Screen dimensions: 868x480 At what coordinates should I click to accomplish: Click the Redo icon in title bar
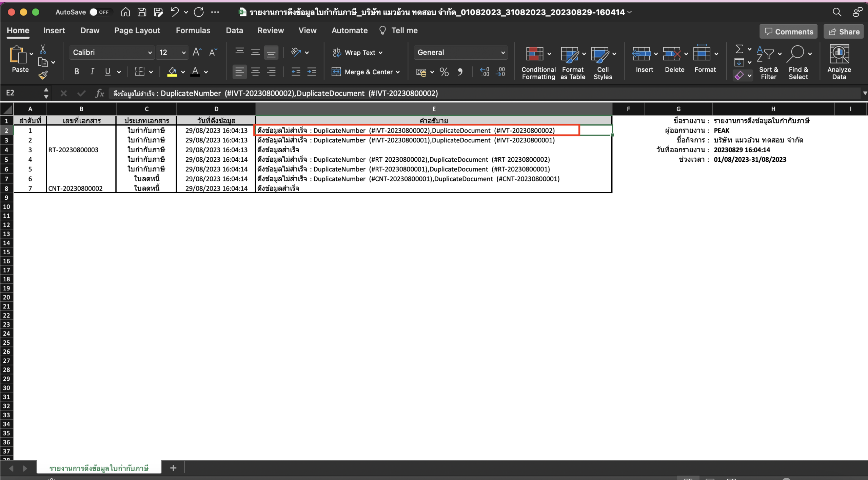[199, 12]
